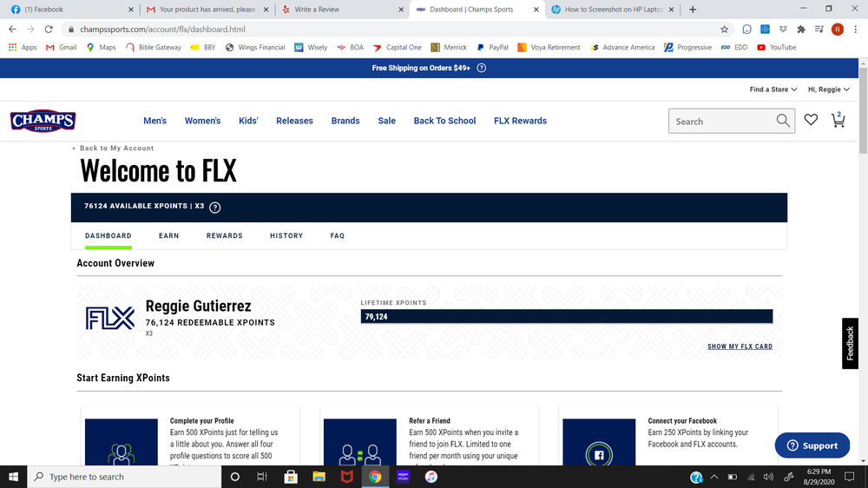The image size is (868, 488).
Task: Click inside the site Search field
Action: point(720,122)
